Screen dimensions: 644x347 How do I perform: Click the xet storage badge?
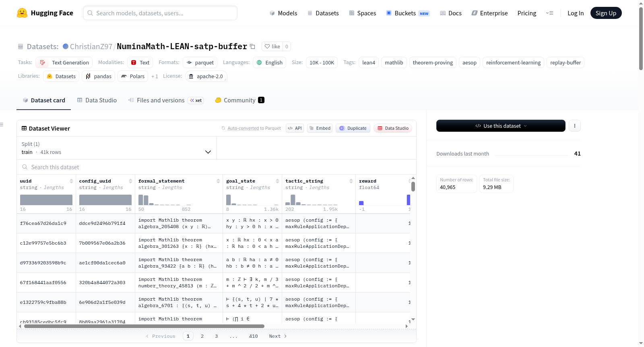pyautogui.click(x=196, y=100)
